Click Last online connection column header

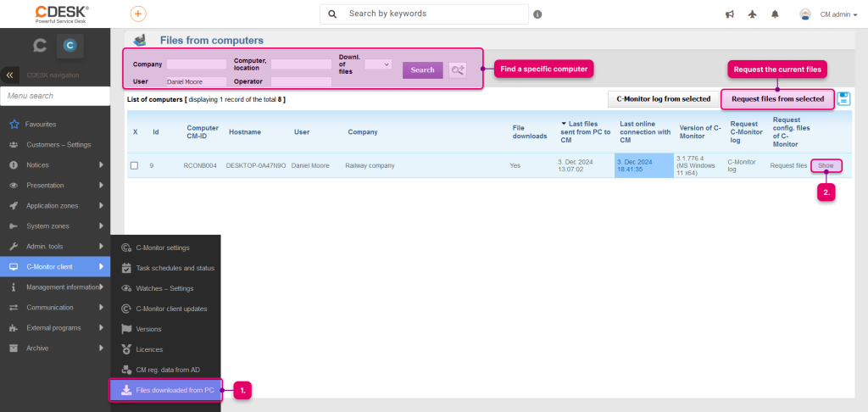[x=645, y=131]
